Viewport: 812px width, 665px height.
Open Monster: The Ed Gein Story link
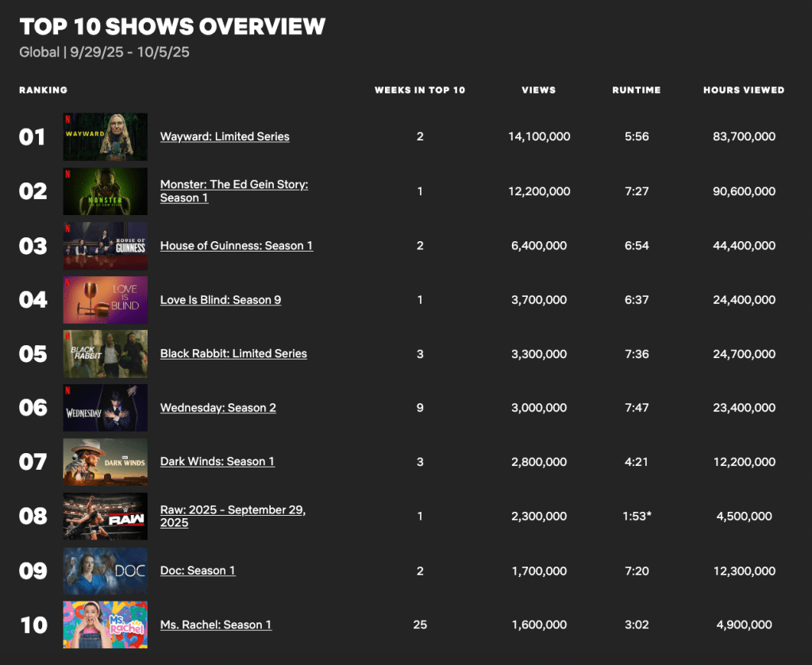(x=234, y=191)
